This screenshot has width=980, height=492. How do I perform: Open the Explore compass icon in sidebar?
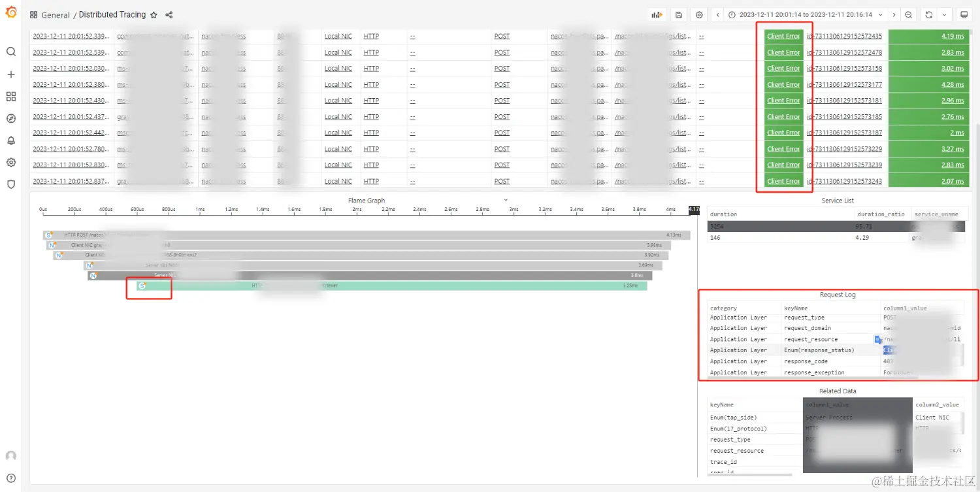coord(10,119)
